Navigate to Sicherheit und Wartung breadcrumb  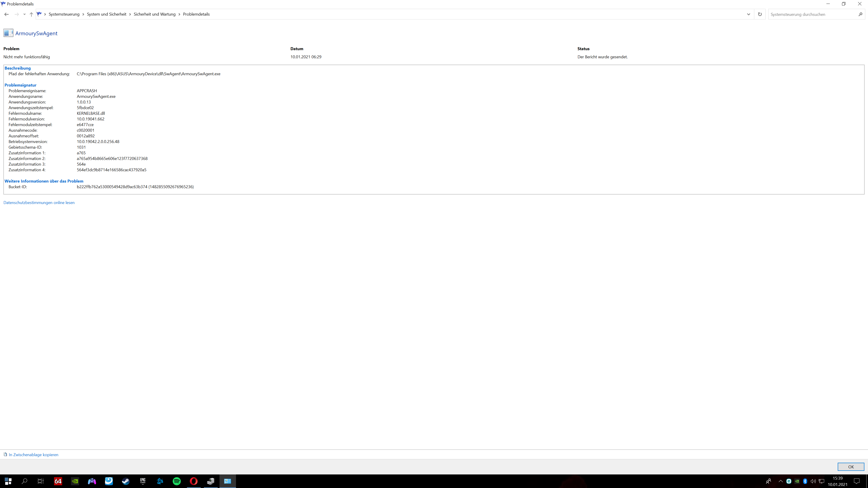[x=155, y=14]
